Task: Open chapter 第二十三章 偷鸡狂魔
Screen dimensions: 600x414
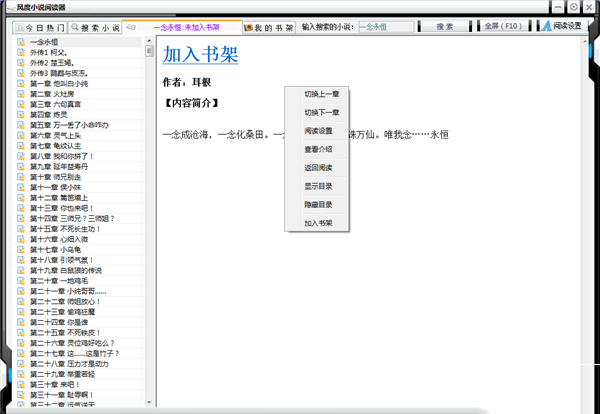Action: tap(62, 312)
